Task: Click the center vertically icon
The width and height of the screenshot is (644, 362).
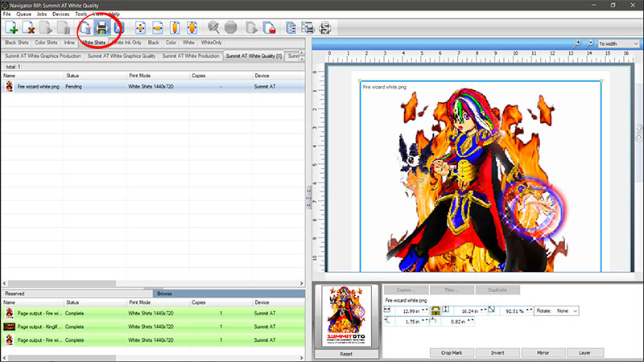Action: tap(175, 27)
